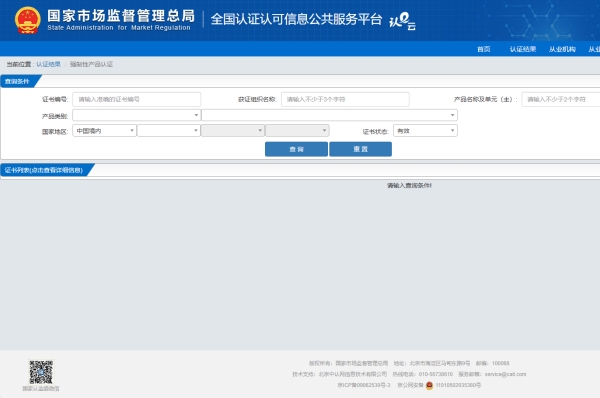Click 强制性产品认证 breadcrumb text
The image size is (600, 398).
[x=91, y=64]
